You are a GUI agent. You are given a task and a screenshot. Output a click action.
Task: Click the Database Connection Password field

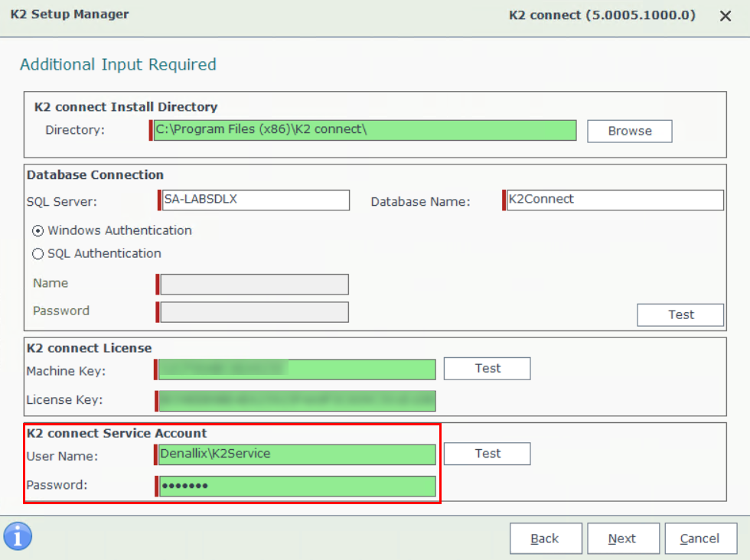click(254, 312)
